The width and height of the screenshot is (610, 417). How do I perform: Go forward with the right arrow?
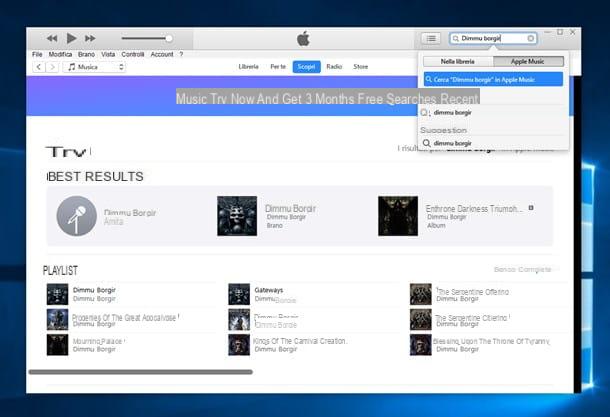point(53,67)
